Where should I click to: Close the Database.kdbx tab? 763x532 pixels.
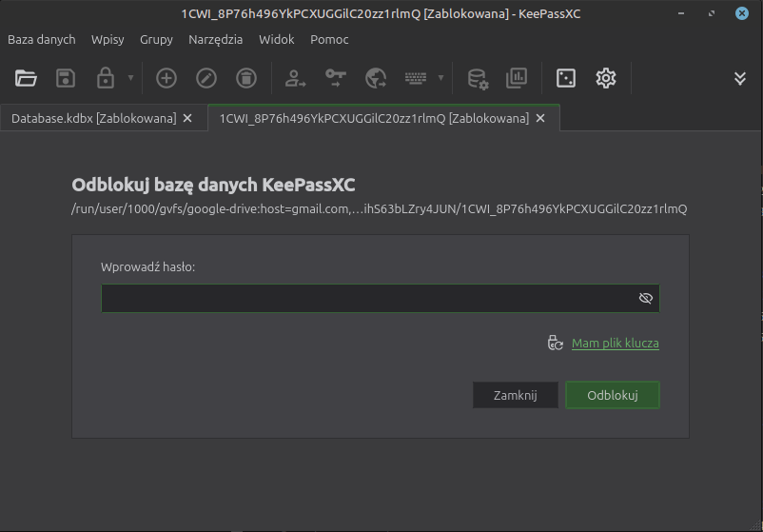click(187, 118)
